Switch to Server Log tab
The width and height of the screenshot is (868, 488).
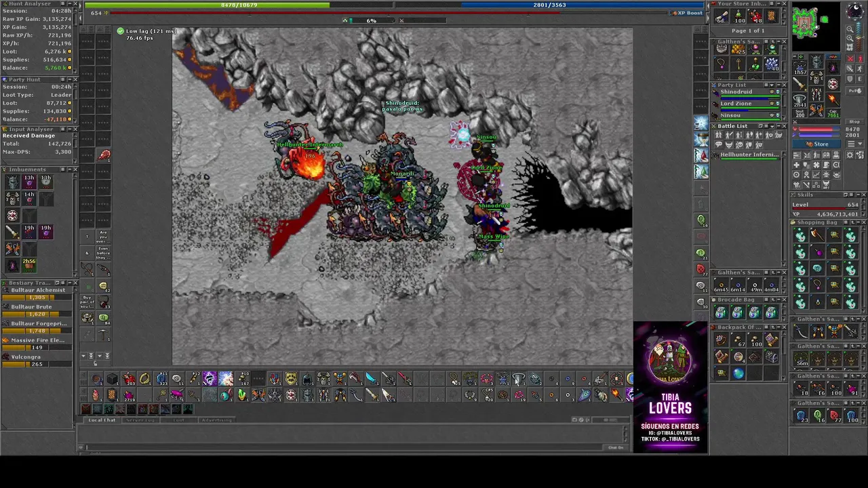click(140, 420)
